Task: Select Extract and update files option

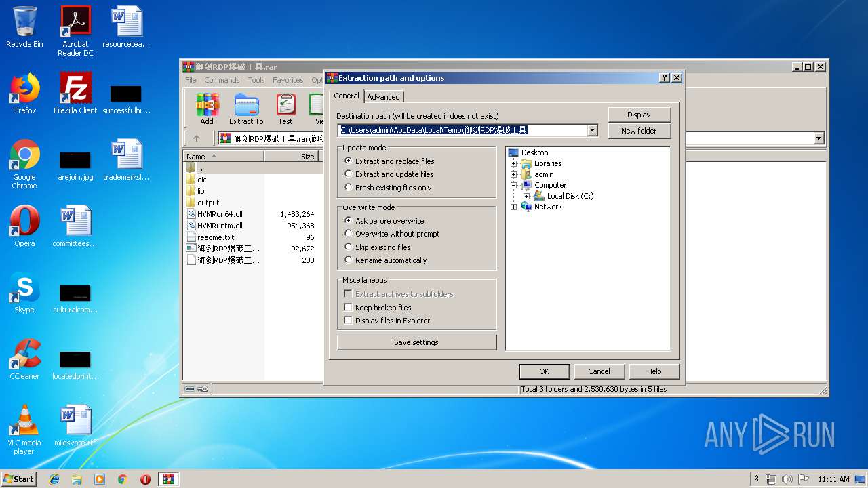Action: click(x=390, y=174)
